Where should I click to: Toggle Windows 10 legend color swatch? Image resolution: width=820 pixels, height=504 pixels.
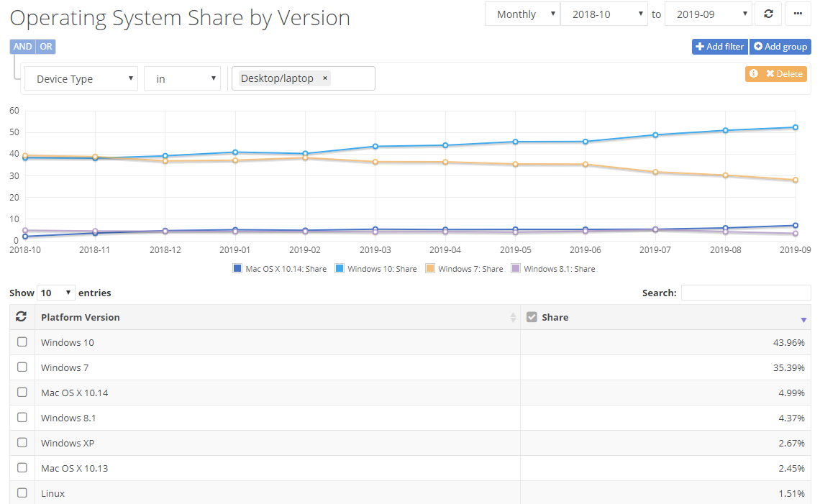point(340,269)
